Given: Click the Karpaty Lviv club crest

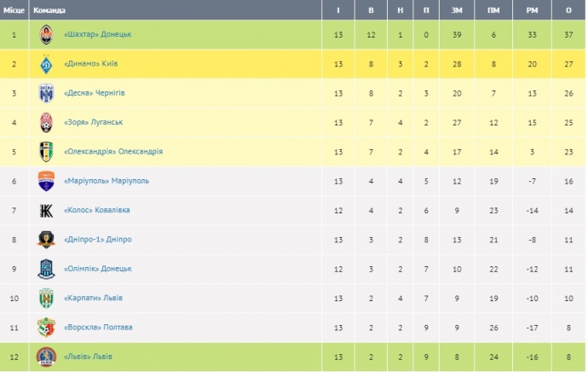Looking at the screenshot, I should click(46, 299).
